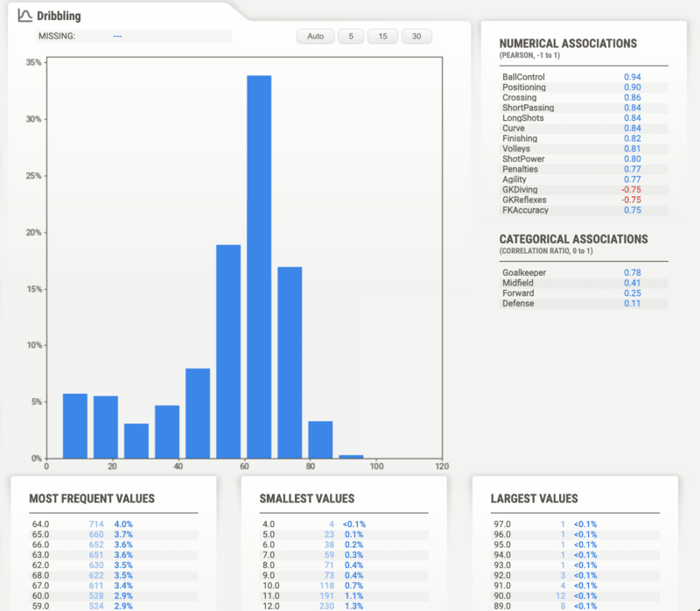Switch histogram to 15 bins
This screenshot has width=700, height=611.
pos(382,36)
